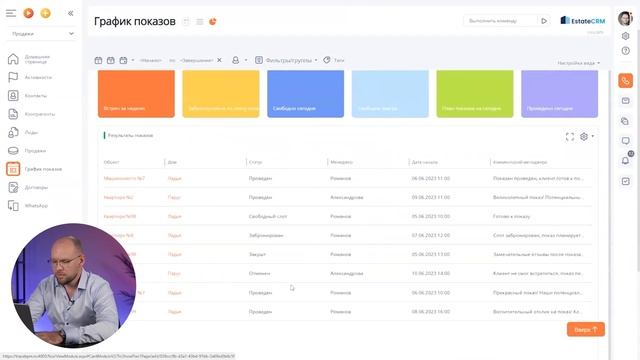
Task: Open system settings with the gear under the avatar
Action: tap(625, 36)
